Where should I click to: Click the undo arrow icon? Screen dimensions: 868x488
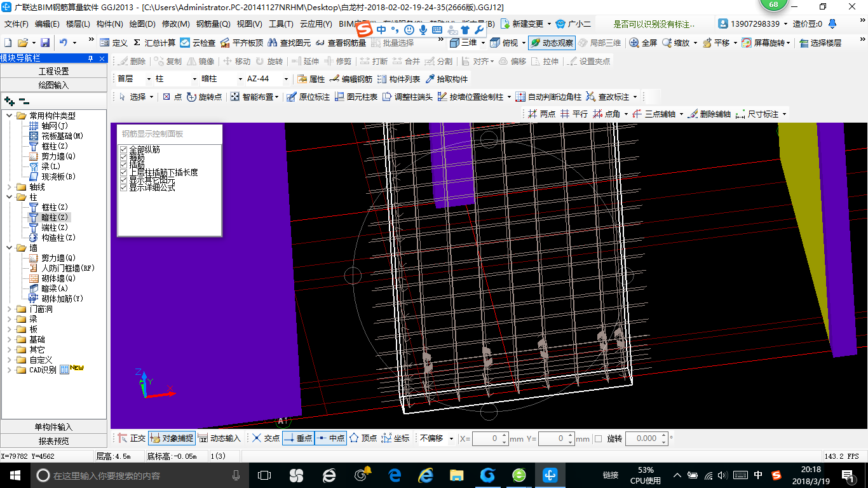(x=64, y=43)
